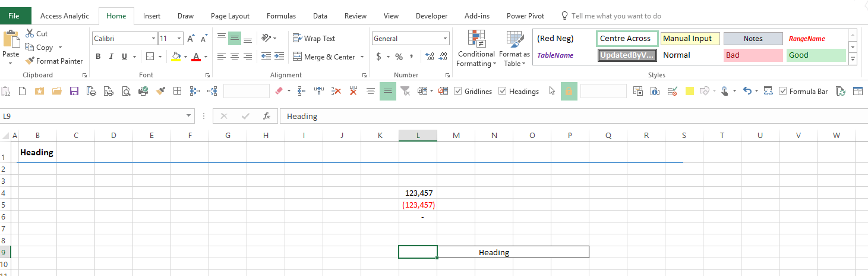
Task: Click the purple Save icon in quick toolbar
Action: (x=74, y=91)
